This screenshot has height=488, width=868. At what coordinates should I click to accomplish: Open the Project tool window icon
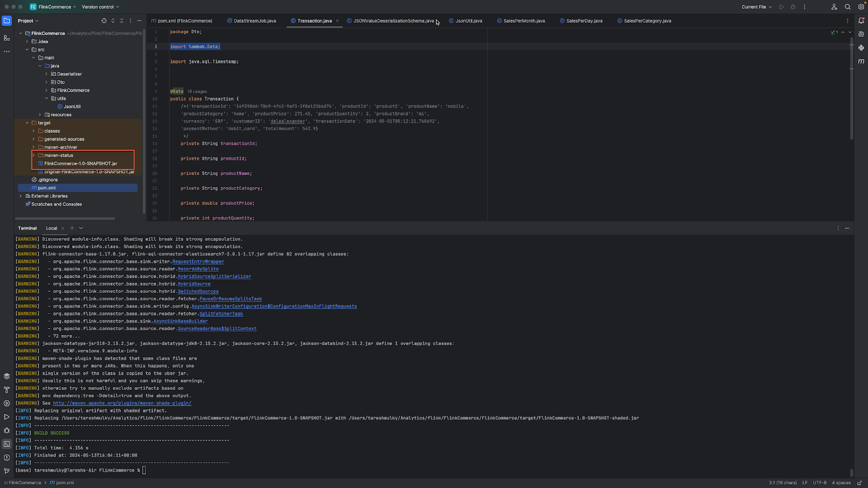tap(7, 21)
